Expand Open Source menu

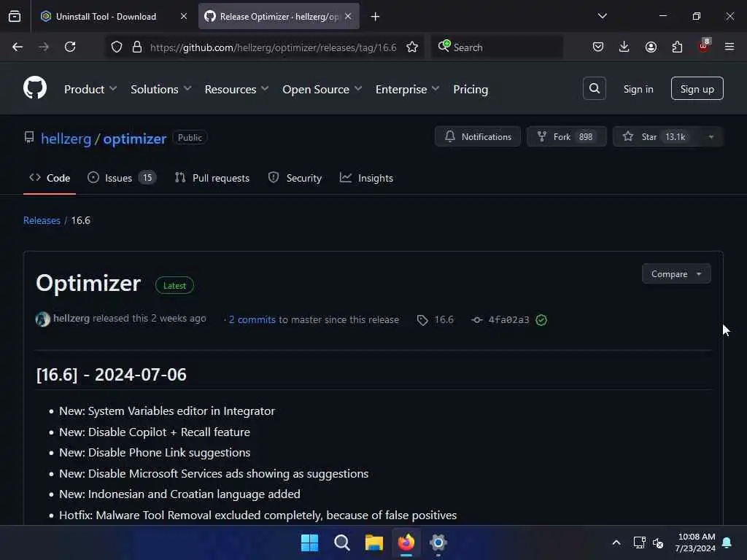click(x=322, y=90)
